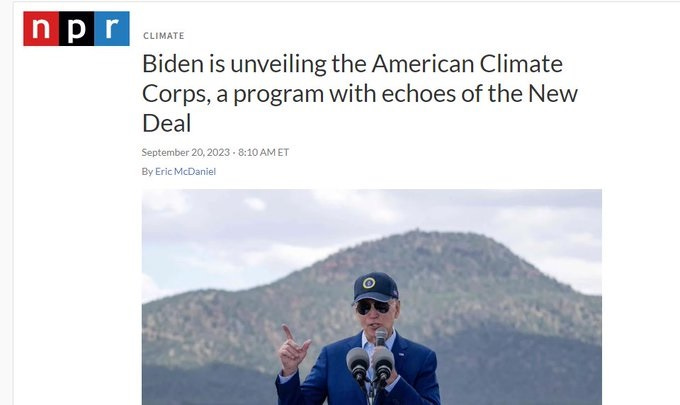The width and height of the screenshot is (680, 405).
Task: Click the "By" byline label
Action: 147,172
